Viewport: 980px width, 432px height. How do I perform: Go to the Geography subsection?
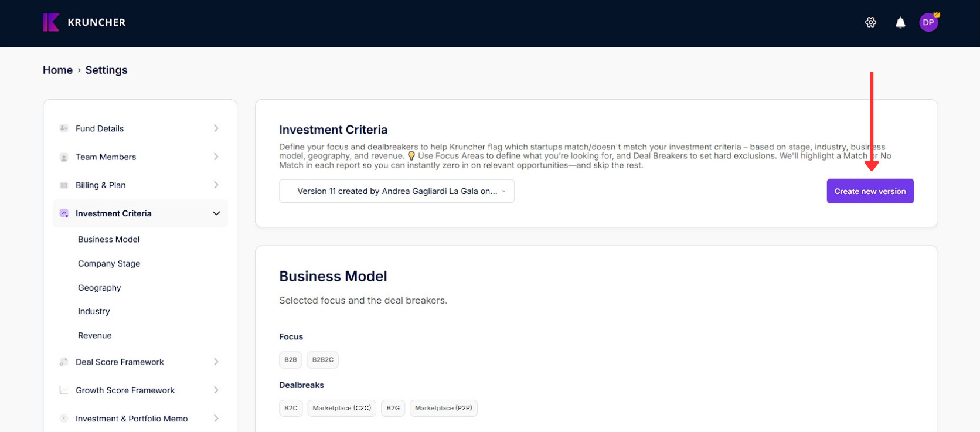[x=99, y=288]
